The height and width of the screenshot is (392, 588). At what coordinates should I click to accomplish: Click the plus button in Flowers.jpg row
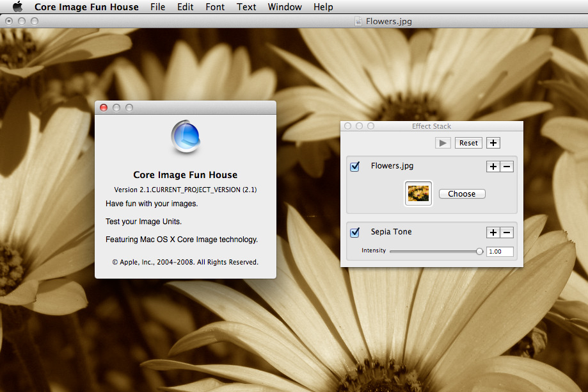(x=493, y=167)
